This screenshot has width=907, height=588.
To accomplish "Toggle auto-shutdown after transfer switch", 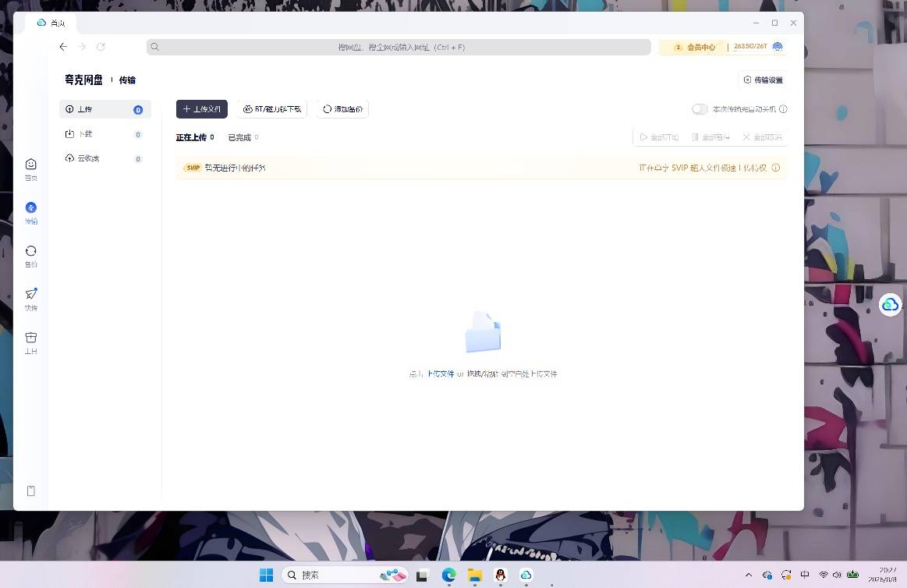I will pyautogui.click(x=700, y=108).
